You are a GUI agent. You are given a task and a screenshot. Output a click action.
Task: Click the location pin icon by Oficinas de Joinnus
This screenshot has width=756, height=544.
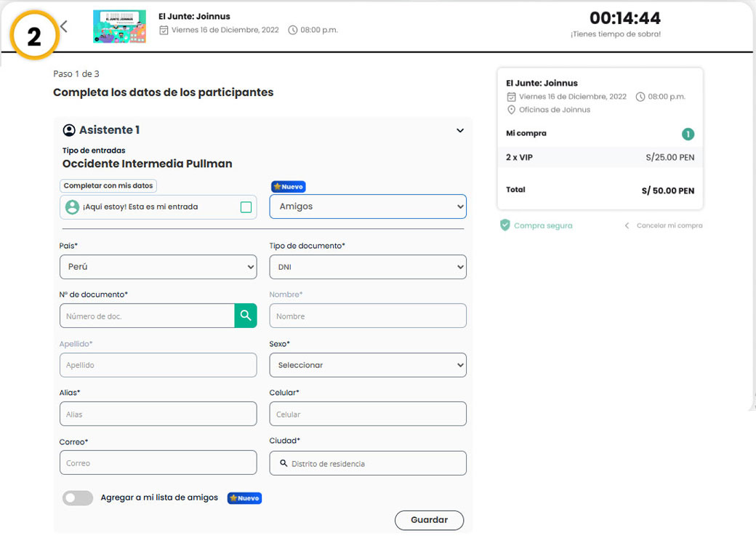click(x=511, y=110)
